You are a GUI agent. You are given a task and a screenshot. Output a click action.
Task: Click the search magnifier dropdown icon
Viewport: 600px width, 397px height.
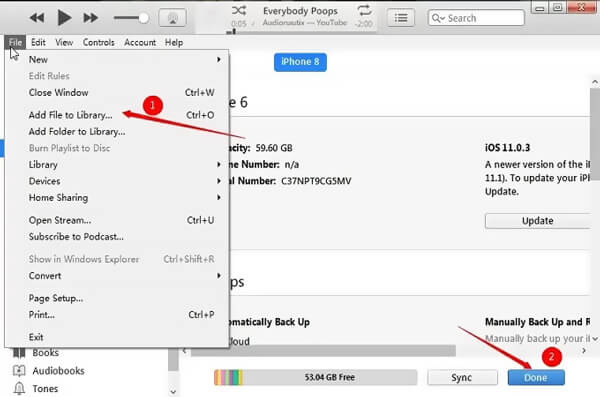click(x=438, y=18)
